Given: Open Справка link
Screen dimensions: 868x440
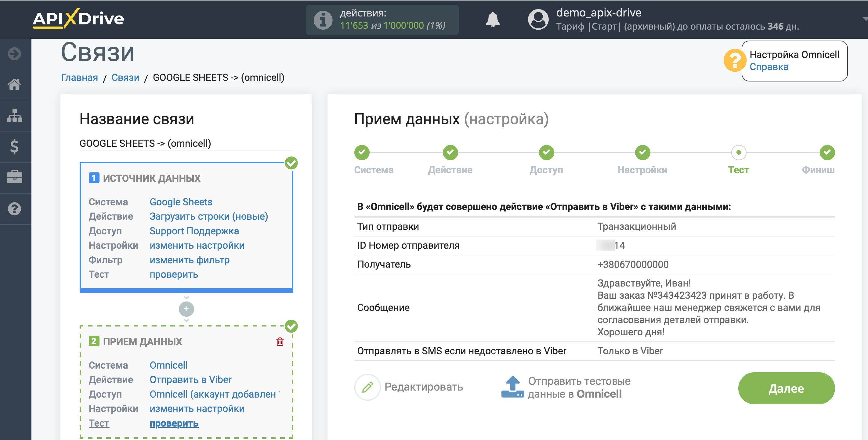Looking at the screenshot, I should [769, 67].
